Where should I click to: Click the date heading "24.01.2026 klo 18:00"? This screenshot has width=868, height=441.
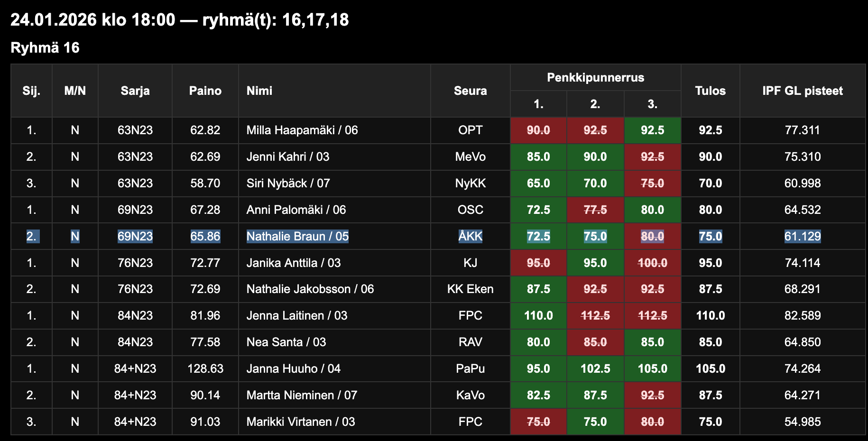point(93,20)
